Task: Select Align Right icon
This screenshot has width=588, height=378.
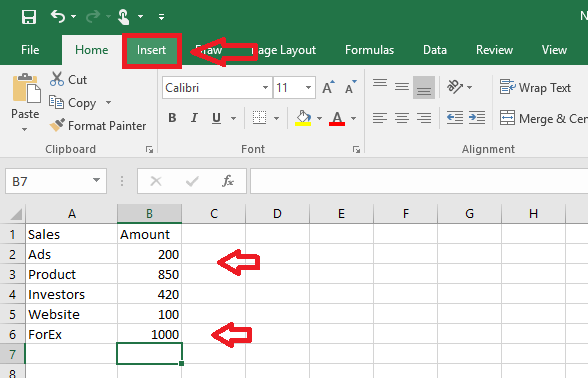Action: pyautogui.click(x=424, y=118)
